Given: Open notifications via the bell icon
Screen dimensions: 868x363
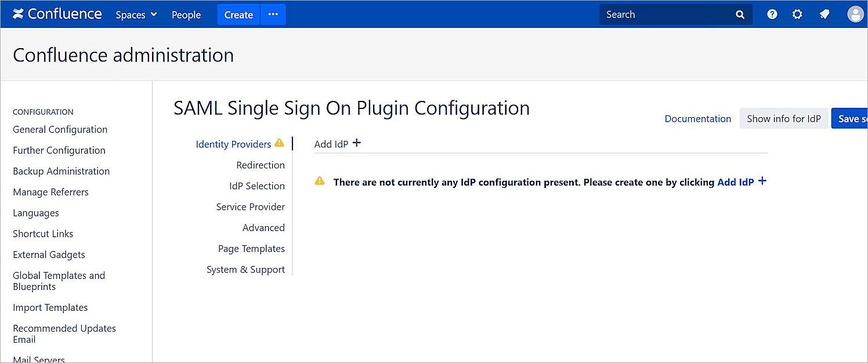Looking at the screenshot, I should [824, 14].
